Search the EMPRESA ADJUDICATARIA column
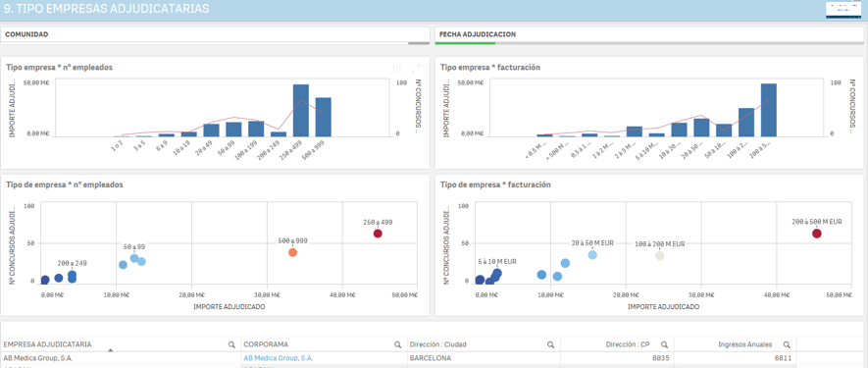The image size is (868, 368). 231,344
